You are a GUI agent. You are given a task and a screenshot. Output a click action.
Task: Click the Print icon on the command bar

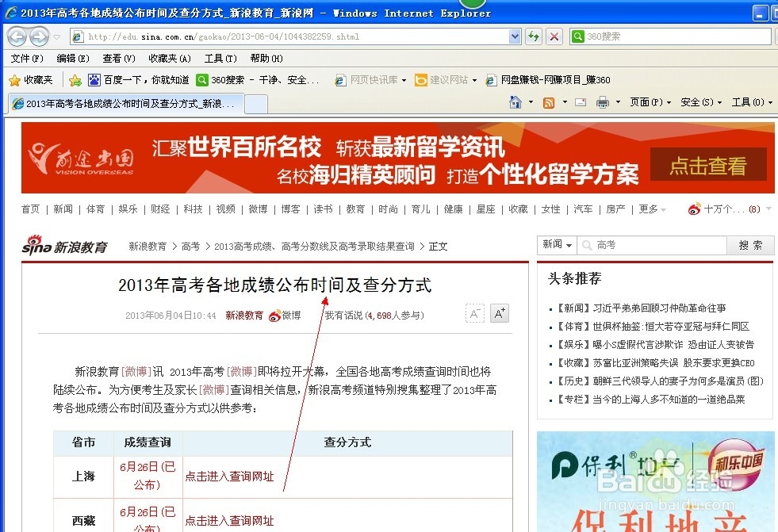coord(604,102)
